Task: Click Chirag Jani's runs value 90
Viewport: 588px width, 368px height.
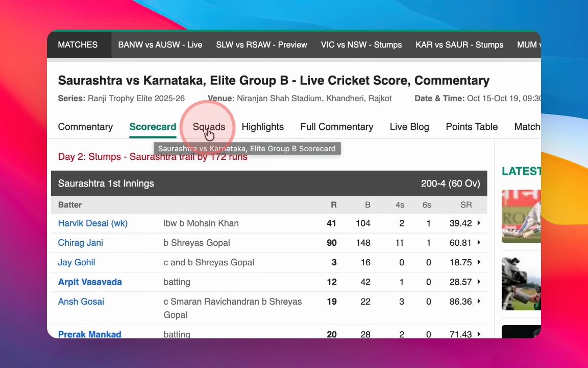Action: (x=331, y=243)
